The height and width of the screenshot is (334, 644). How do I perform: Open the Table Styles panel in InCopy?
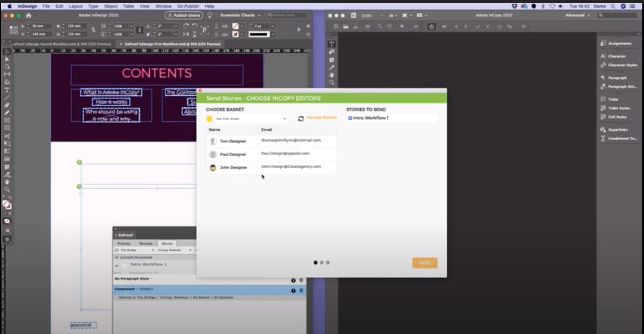(x=614, y=108)
